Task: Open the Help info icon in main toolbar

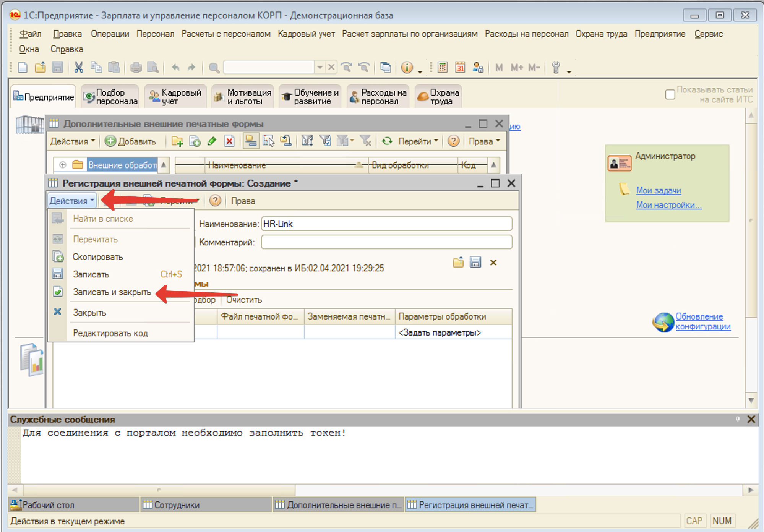Action: tap(407, 68)
